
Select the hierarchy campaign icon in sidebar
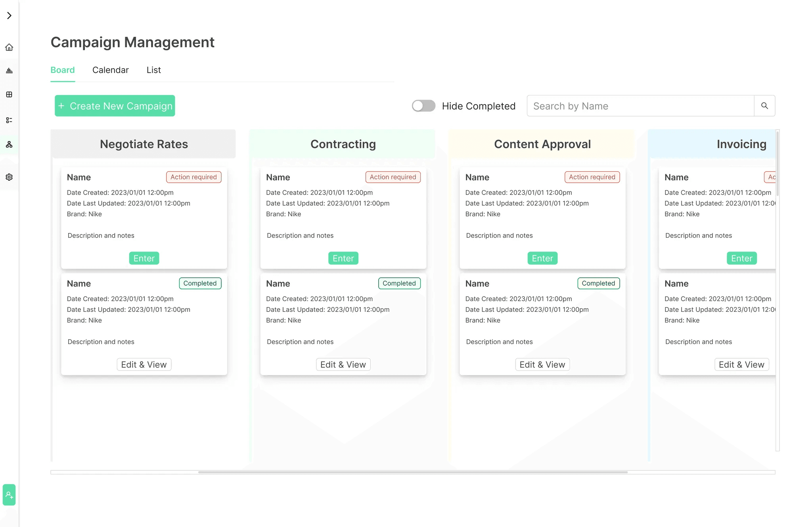click(9, 145)
